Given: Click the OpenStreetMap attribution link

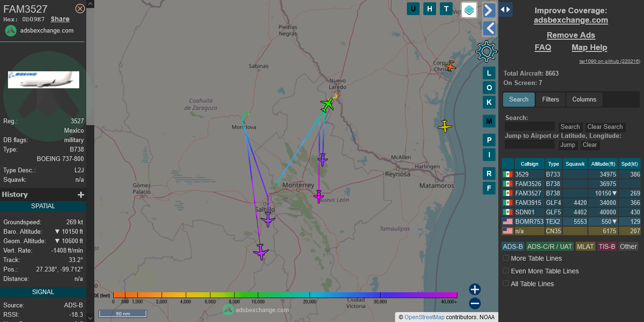Looking at the screenshot, I should pyautogui.click(x=424, y=317).
